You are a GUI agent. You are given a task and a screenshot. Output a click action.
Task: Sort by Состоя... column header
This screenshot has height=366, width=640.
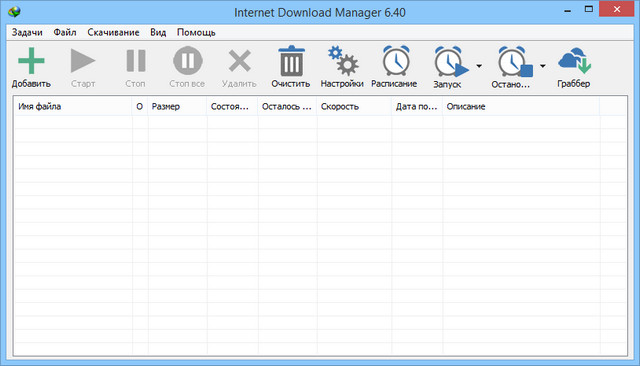pos(233,106)
